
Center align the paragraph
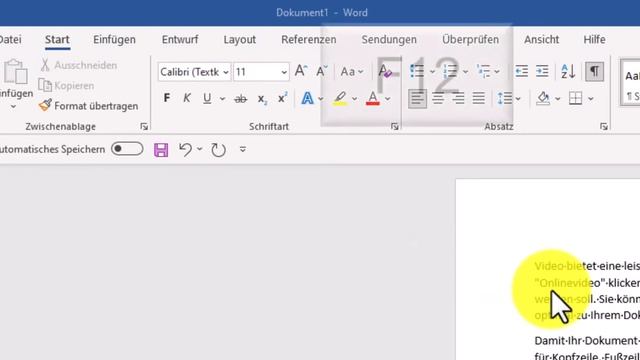(x=438, y=98)
